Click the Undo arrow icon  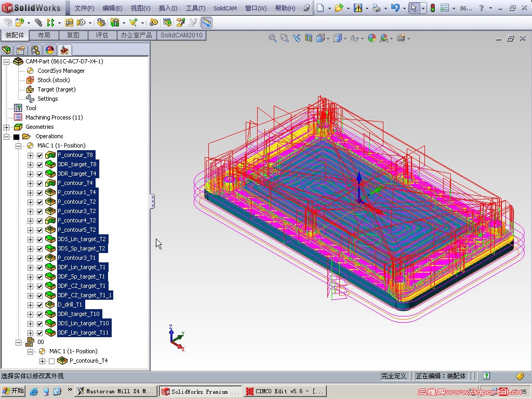click(395, 8)
